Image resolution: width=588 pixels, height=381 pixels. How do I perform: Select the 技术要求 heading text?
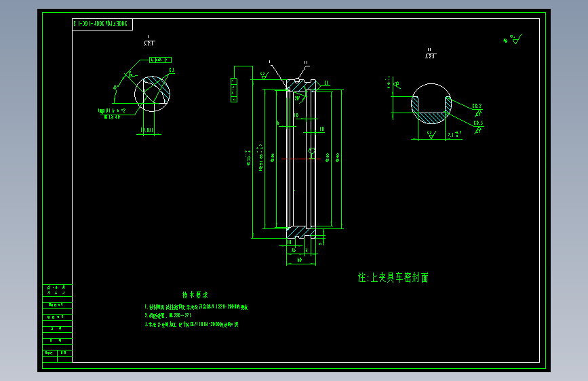195,295
